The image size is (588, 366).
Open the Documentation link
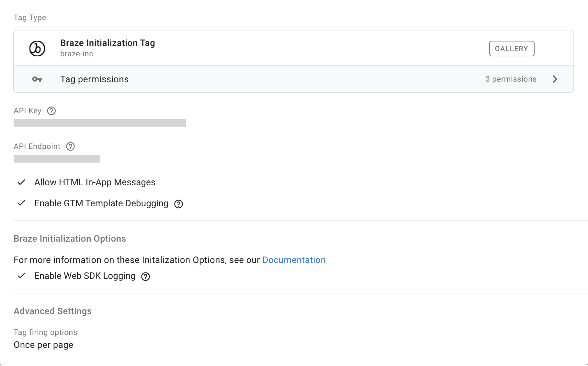[x=294, y=260]
